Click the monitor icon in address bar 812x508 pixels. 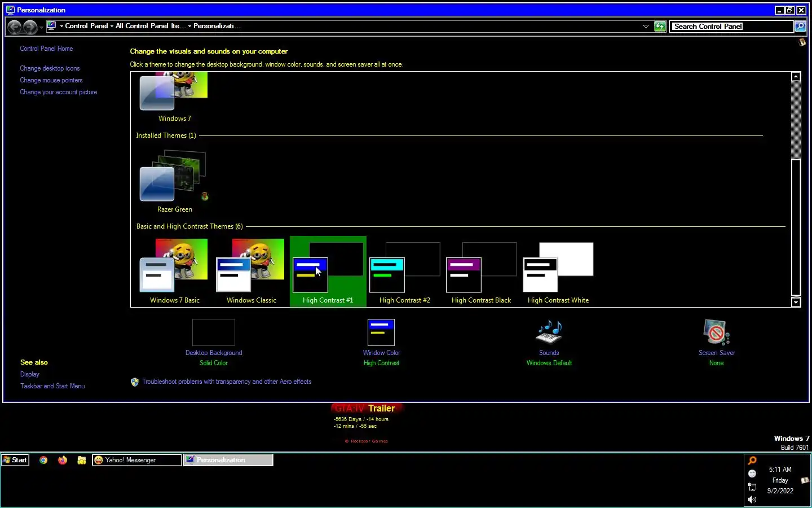click(x=51, y=25)
